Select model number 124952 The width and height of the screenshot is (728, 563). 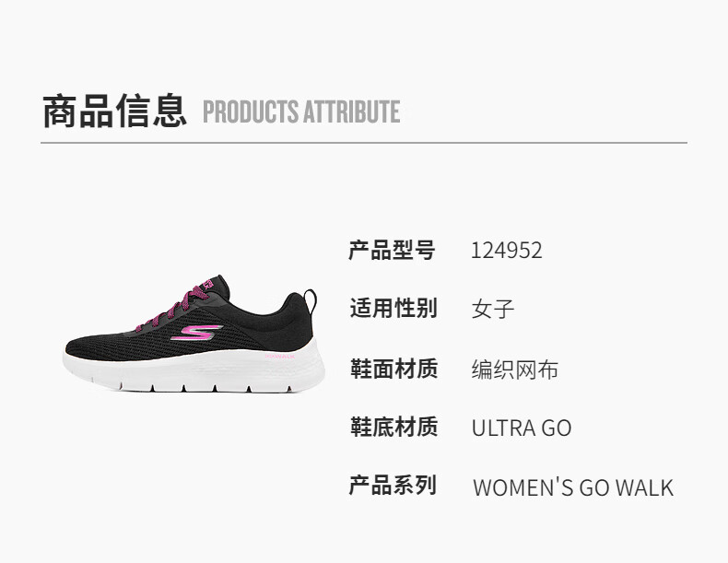pyautogui.click(x=507, y=251)
